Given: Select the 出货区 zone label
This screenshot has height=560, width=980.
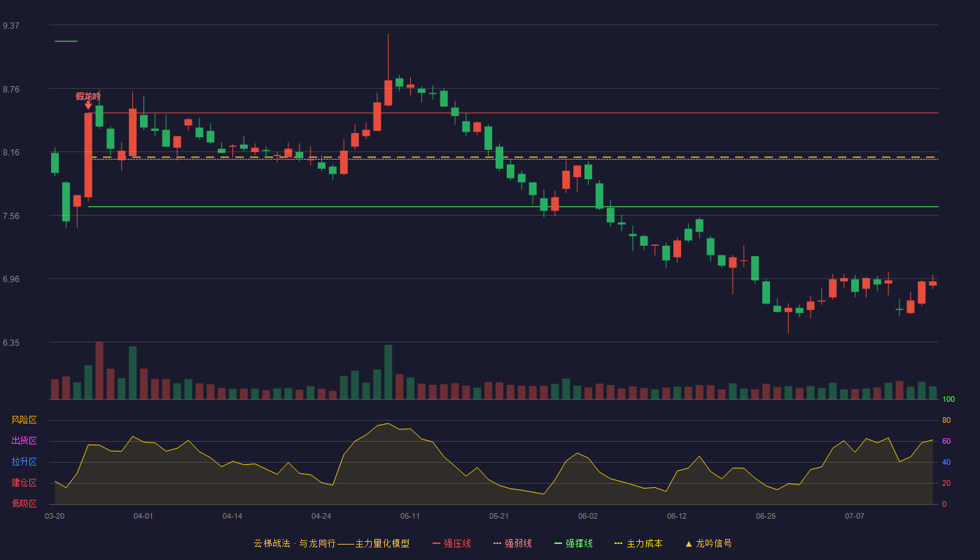Looking at the screenshot, I should click(24, 441).
